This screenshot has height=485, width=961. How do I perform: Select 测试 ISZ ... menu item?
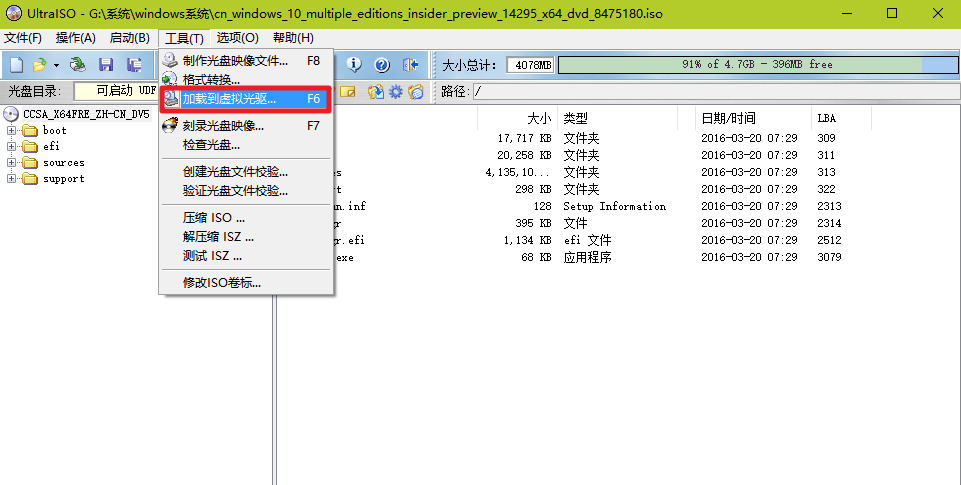(x=246, y=256)
